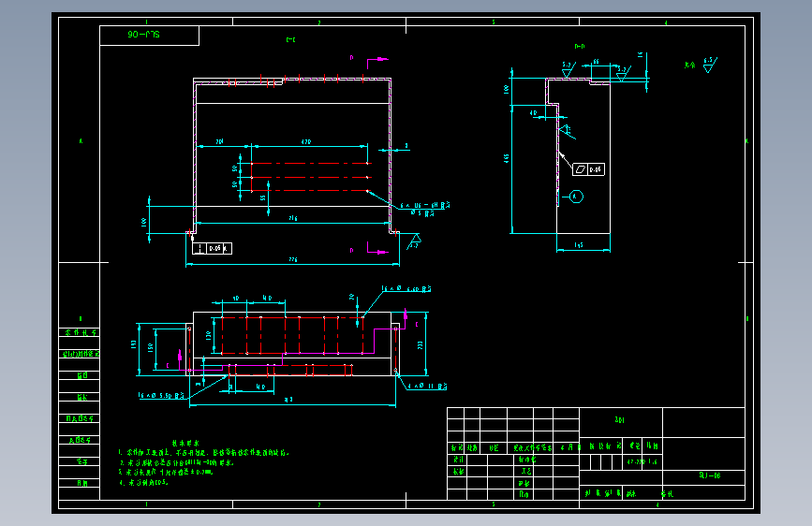Select the D-D section view label

pos(580,46)
